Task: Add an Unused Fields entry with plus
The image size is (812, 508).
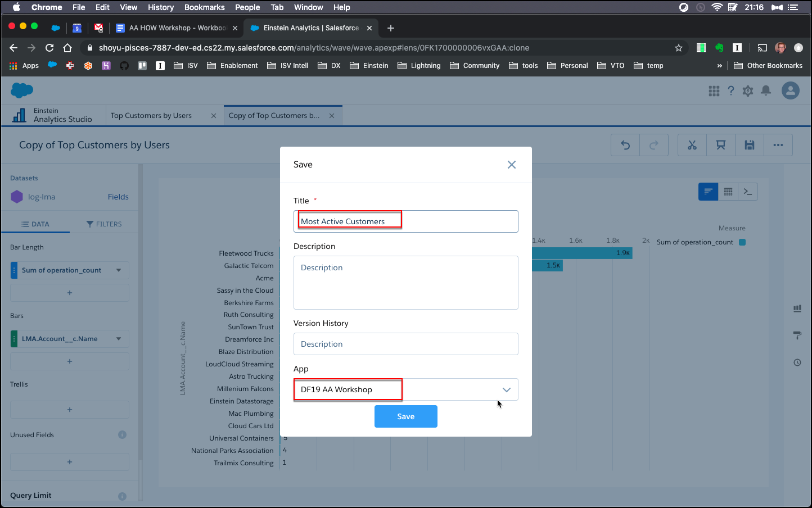Action: [70, 462]
